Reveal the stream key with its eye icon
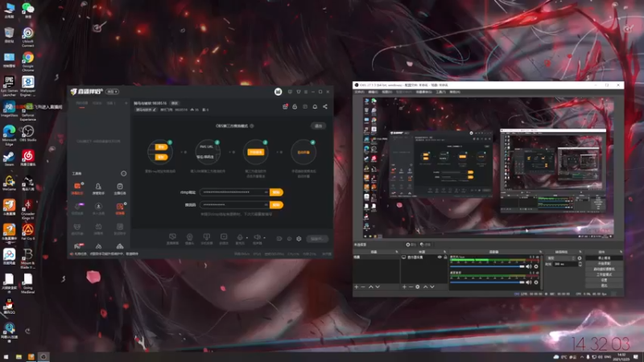The image size is (644, 362). [266, 205]
